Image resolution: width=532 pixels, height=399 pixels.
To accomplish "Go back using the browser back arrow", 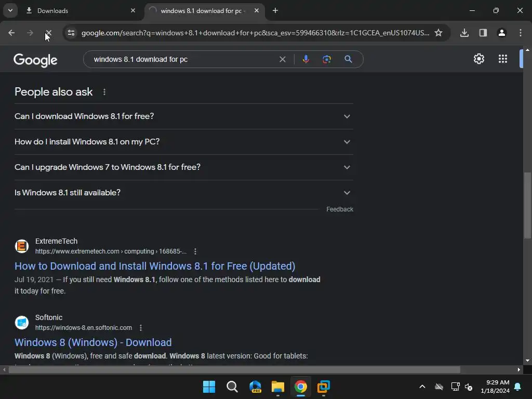I will click(11, 33).
